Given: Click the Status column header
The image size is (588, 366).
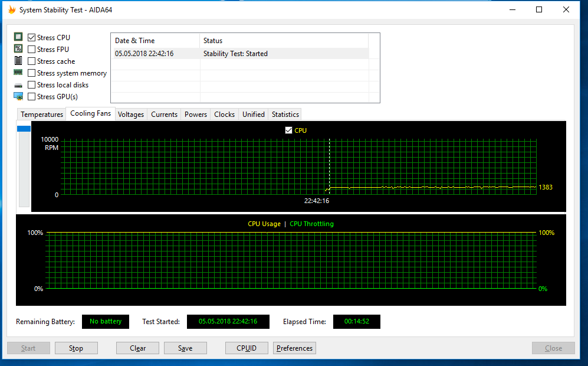Looking at the screenshot, I should click(284, 41).
